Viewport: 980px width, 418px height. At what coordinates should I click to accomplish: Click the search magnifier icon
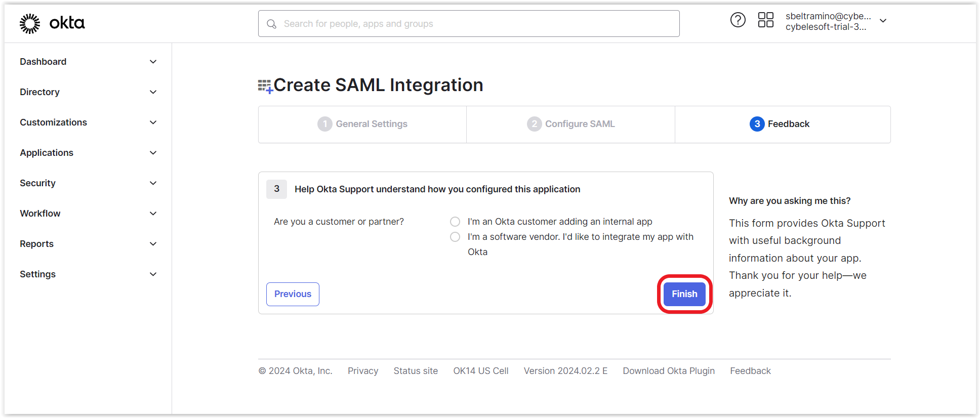click(x=272, y=24)
